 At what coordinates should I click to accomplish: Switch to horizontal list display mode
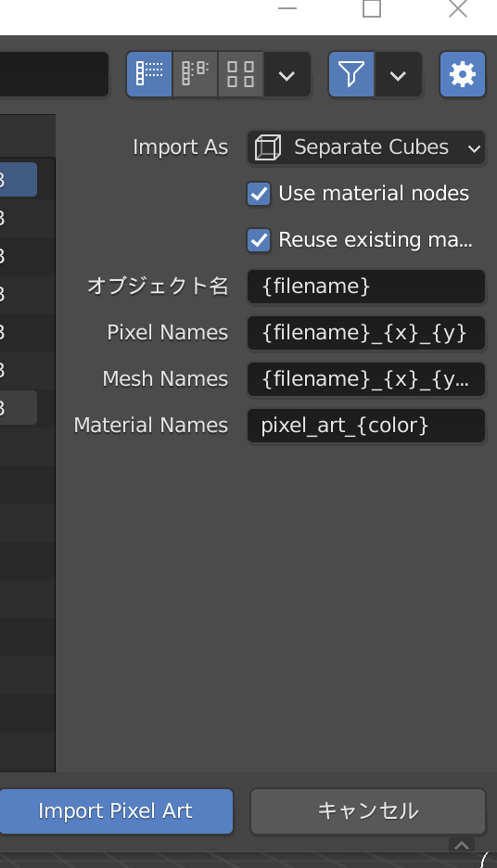click(196, 74)
